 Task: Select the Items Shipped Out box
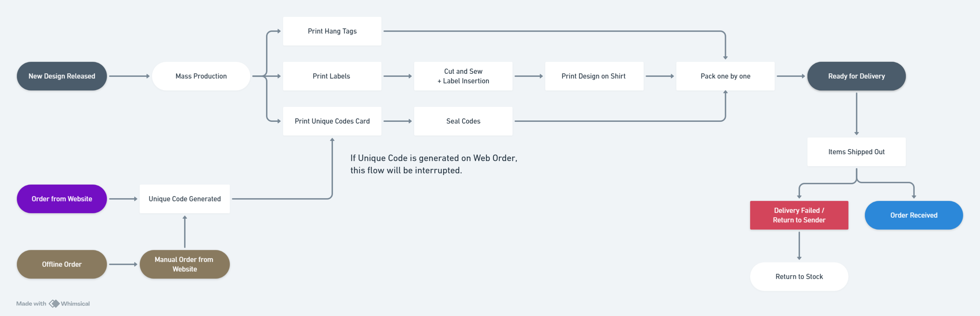[856, 152]
